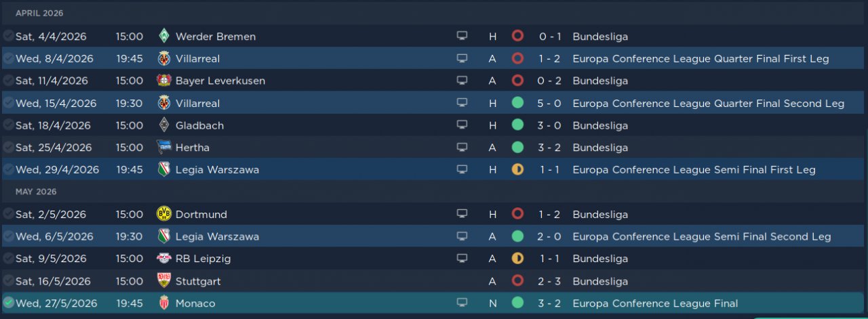868x319 pixels.
Task: Click the Monaco club badge
Action: tap(163, 303)
